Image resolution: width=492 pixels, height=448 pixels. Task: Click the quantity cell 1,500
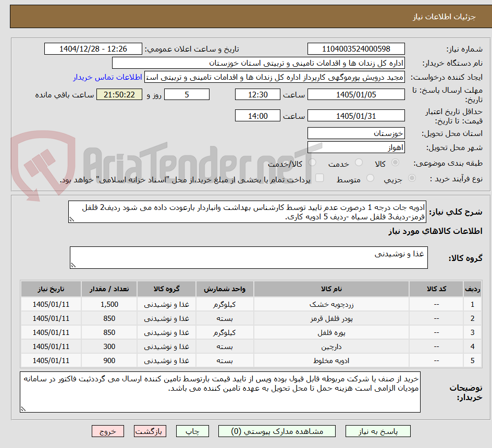[x=109, y=304]
